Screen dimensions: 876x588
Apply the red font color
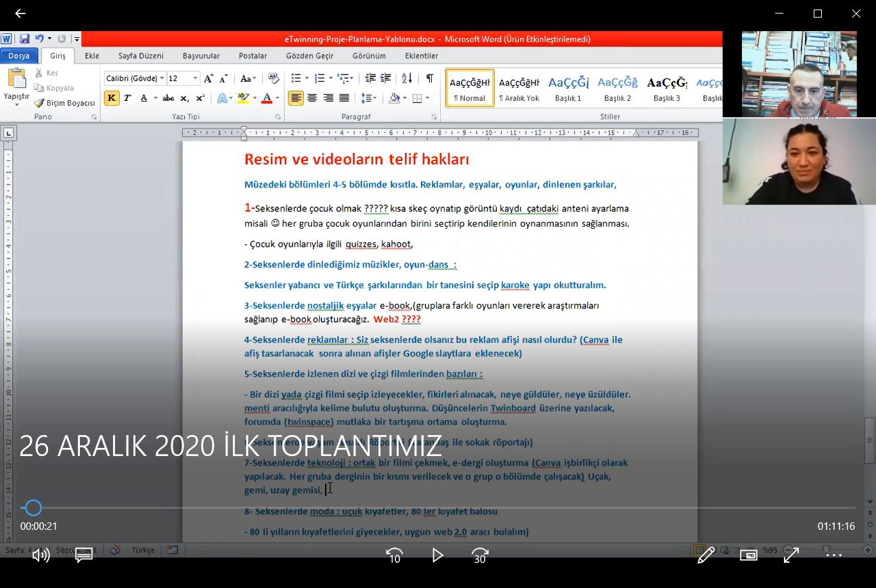pos(267,98)
